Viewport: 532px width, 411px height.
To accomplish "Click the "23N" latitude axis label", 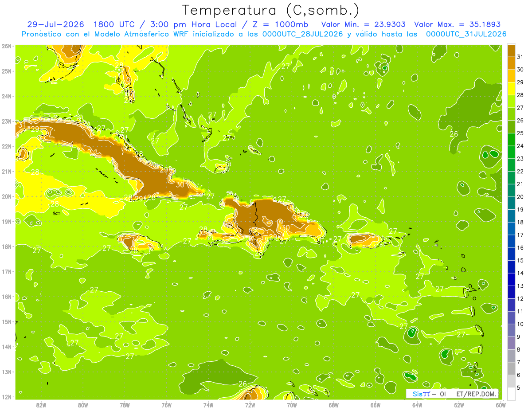I will coord(7,121).
